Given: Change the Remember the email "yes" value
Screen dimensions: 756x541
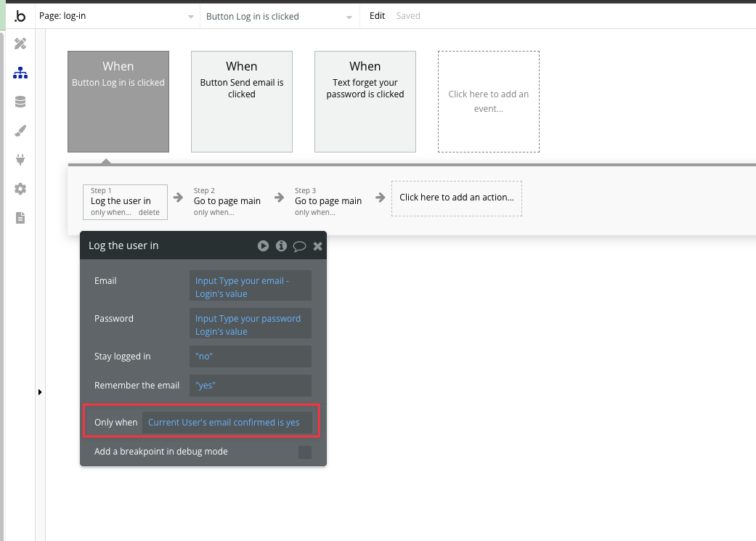Looking at the screenshot, I should tap(251, 386).
